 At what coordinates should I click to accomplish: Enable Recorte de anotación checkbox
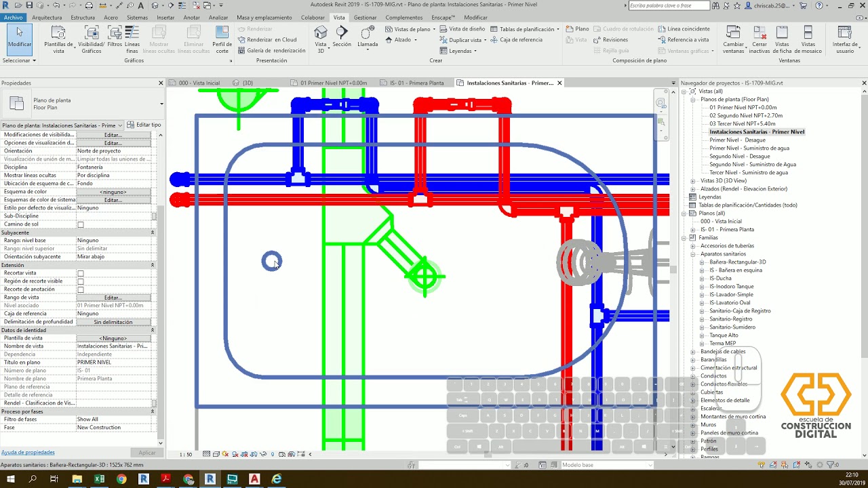click(x=81, y=289)
